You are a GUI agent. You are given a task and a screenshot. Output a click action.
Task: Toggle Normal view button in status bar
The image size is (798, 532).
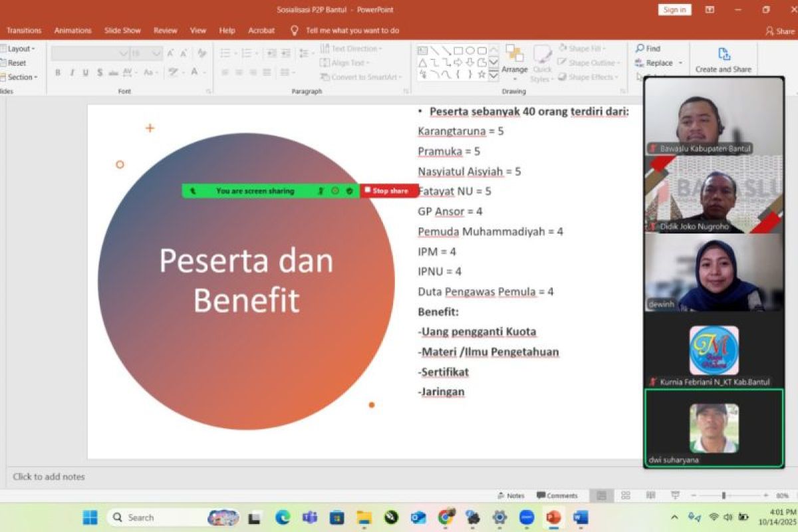point(601,495)
